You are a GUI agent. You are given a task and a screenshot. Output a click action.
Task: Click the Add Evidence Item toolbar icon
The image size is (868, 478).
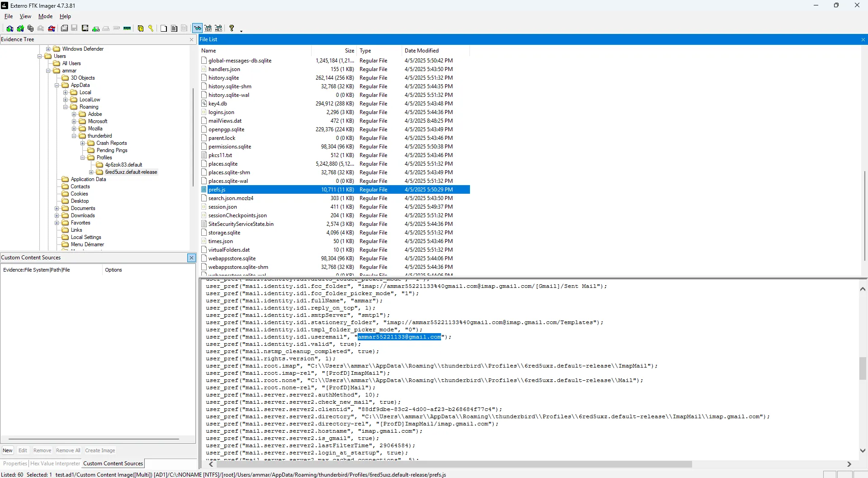(x=9, y=28)
